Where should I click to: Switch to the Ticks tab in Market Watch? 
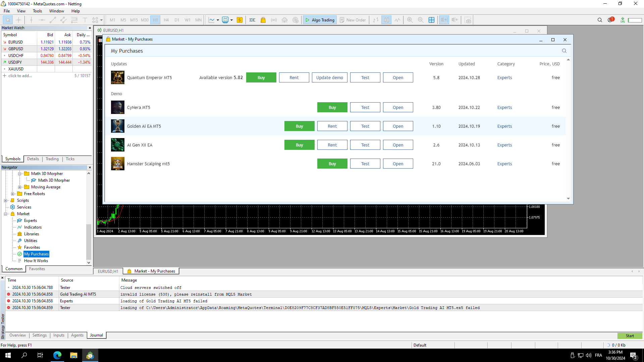pos(70,159)
